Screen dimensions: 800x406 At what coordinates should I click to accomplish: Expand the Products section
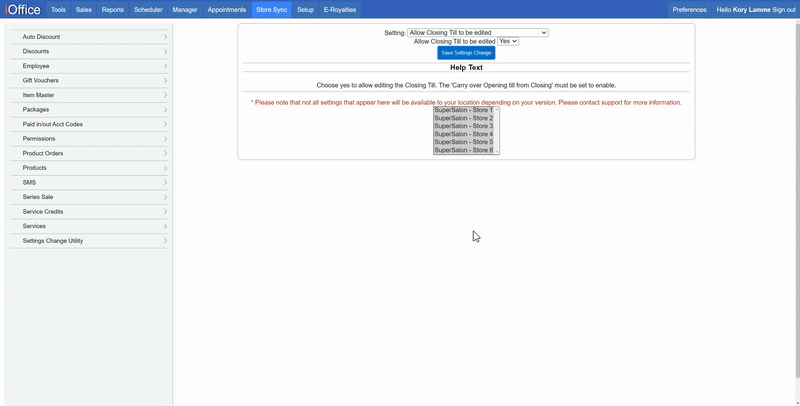point(89,168)
